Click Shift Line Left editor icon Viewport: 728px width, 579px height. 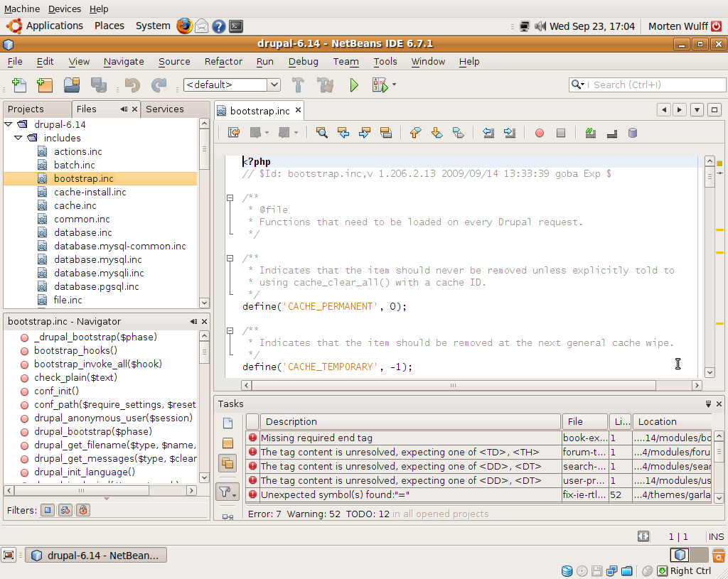(488, 133)
